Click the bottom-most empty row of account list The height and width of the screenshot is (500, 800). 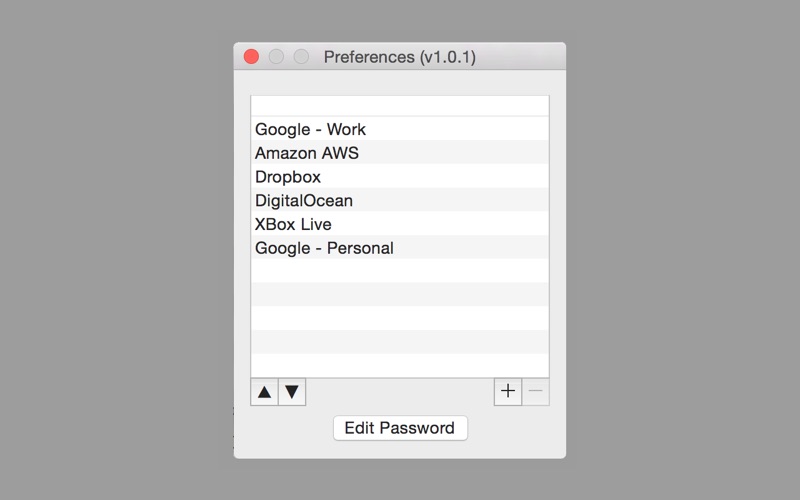pyautogui.click(x=400, y=366)
